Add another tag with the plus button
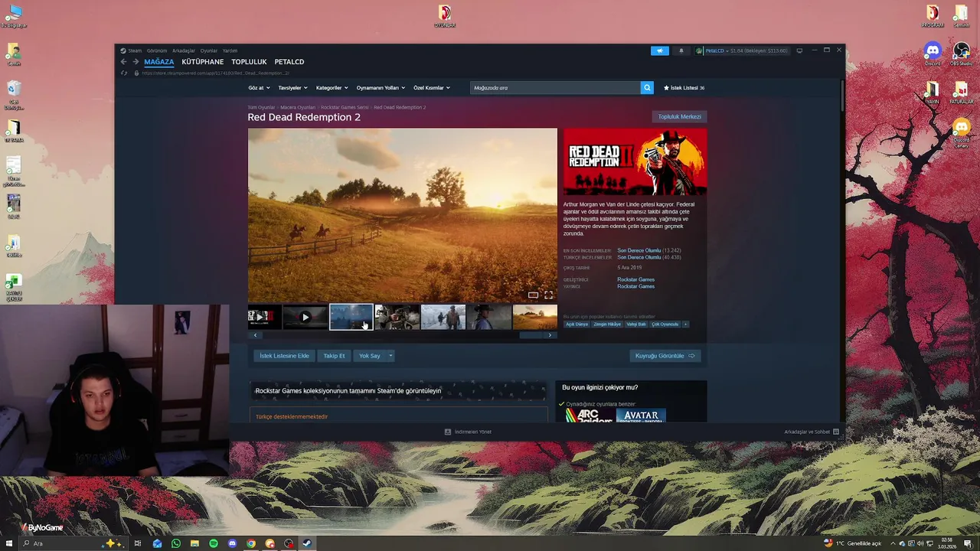 click(x=685, y=324)
